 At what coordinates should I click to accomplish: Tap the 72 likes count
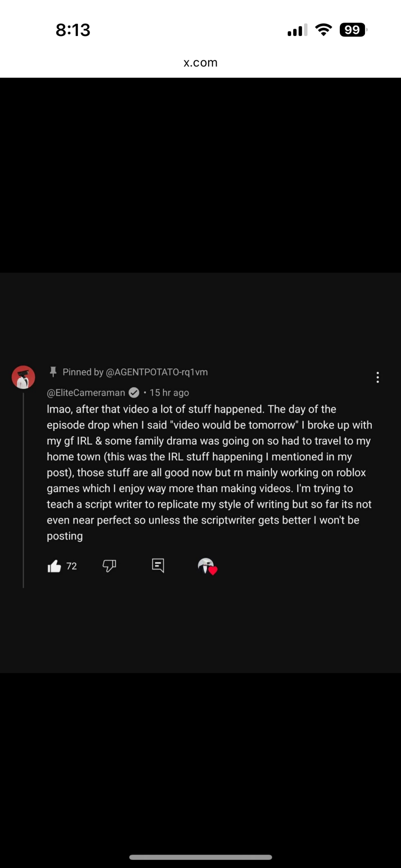[x=72, y=566]
